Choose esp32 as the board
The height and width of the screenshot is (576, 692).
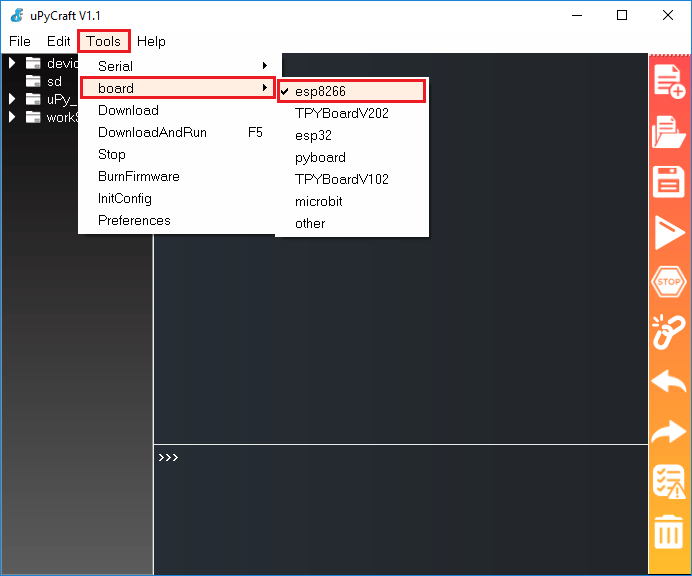click(x=313, y=135)
